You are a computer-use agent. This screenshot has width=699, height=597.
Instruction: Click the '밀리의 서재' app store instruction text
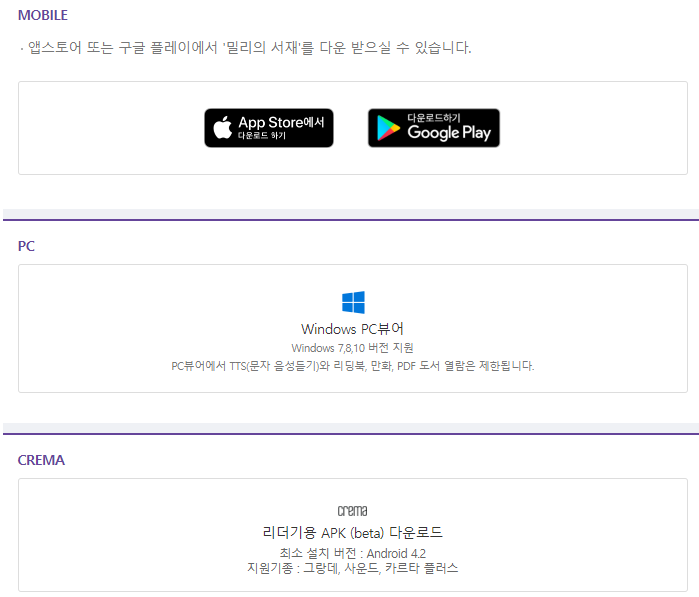point(246,47)
